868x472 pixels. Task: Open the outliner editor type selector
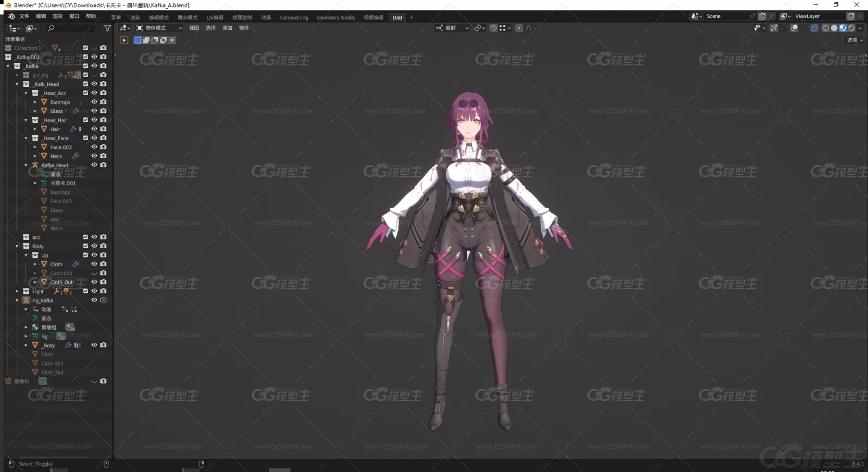[15, 28]
